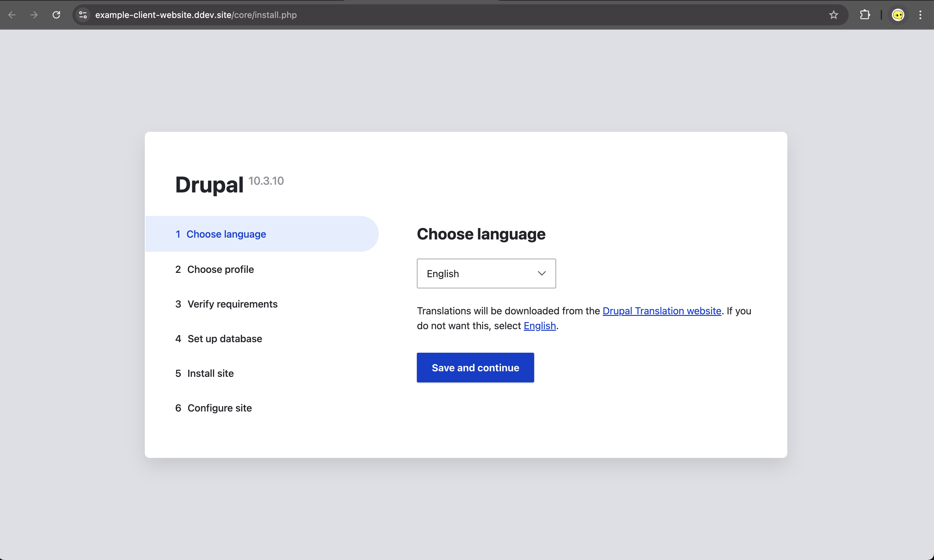Screen dimensions: 934x560
Task: Click Save and continue button
Action: tap(475, 368)
